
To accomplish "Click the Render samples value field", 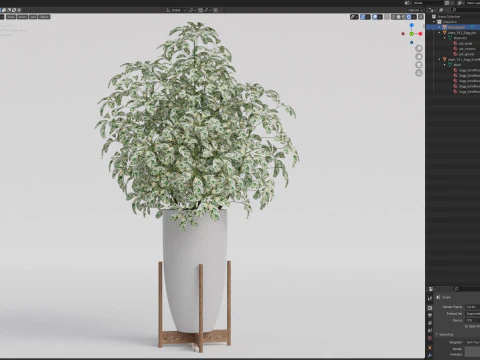I will pyautogui.click(x=472, y=349).
